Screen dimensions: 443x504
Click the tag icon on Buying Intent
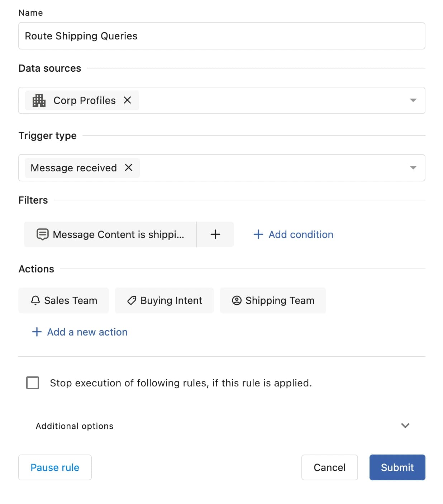pyautogui.click(x=132, y=300)
